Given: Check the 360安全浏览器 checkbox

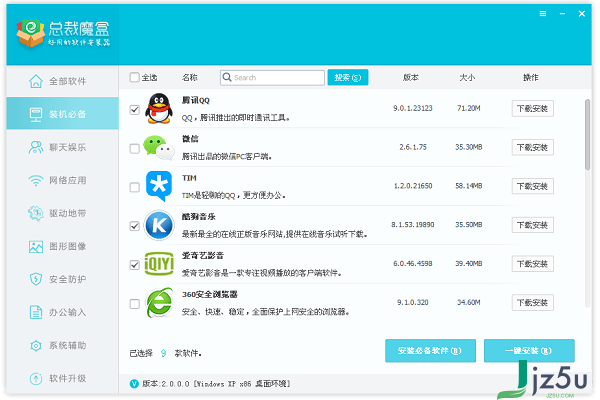Looking at the screenshot, I should [x=134, y=304].
